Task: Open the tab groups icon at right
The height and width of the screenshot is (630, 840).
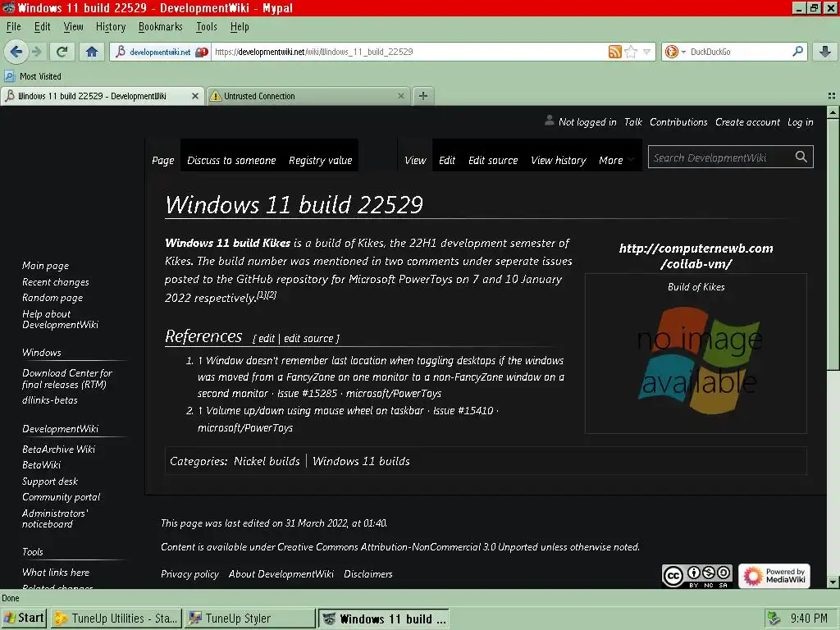Action: (x=832, y=96)
